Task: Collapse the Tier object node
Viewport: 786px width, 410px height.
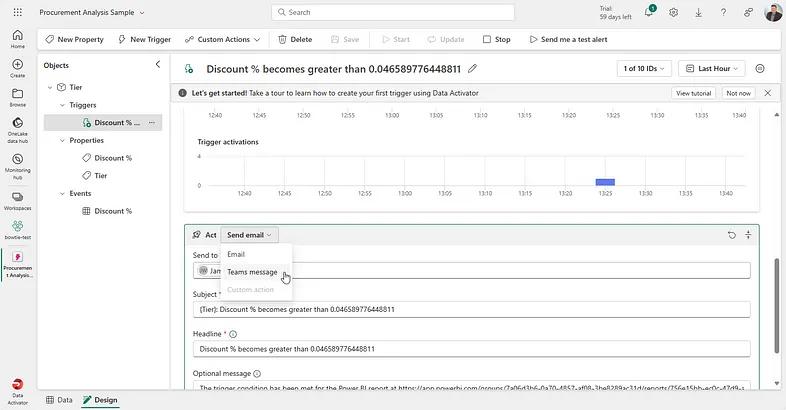Action: click(50, 87)
